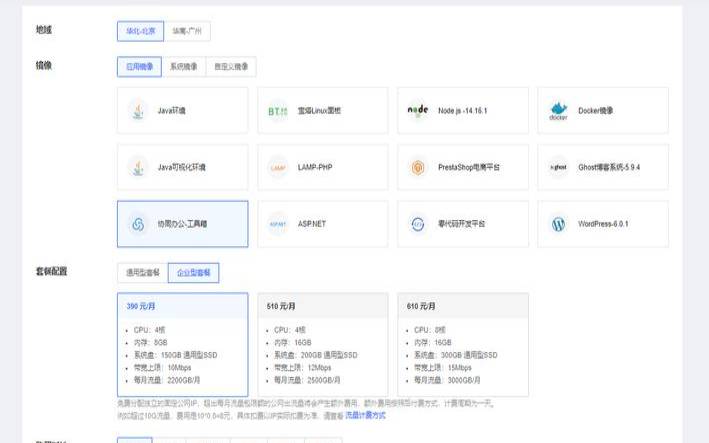Click the 带宽上限 15Mbps line
Image resolution: width=709 pixels, height=443 pixels.
click(x=443, y=368)
